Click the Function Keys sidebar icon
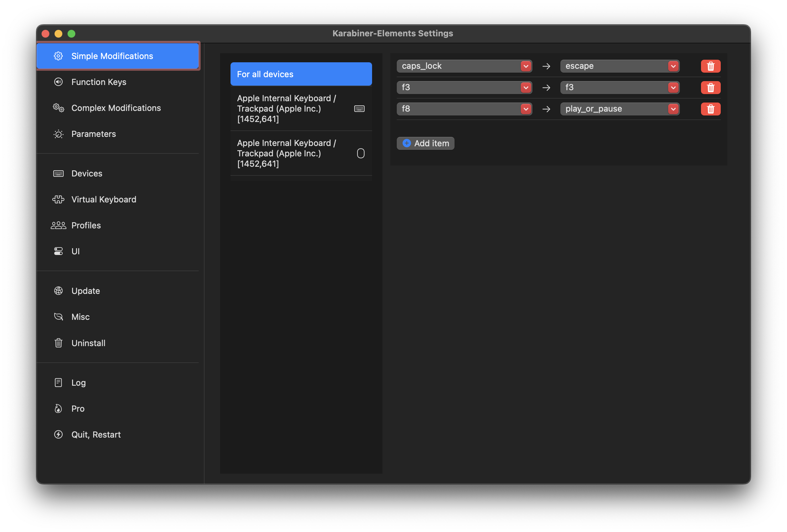The height and width of the screenshot is (532, 787). (x=58, y=82)
